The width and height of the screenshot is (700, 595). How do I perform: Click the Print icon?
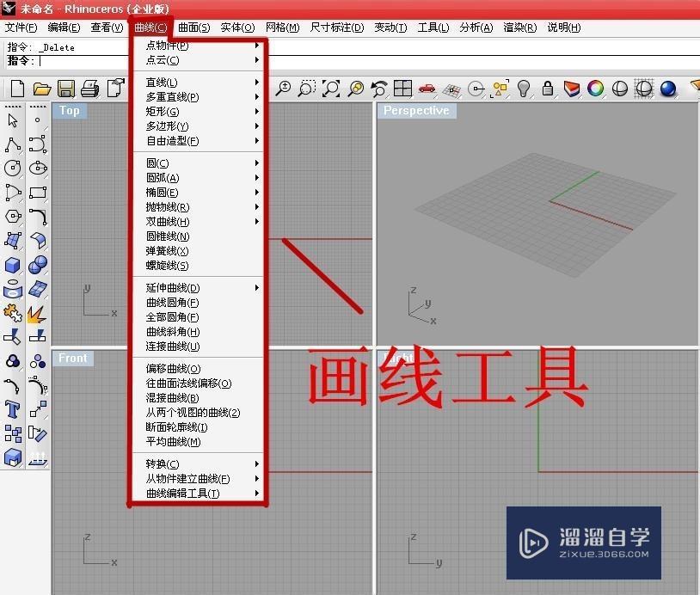pos(90,89)
